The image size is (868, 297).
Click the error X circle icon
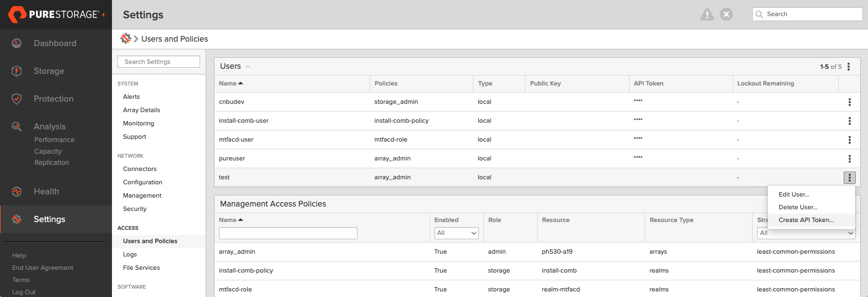tap(726, 14)
